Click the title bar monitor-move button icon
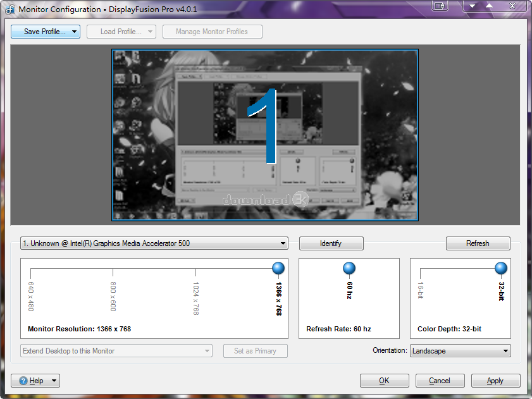 440,6
